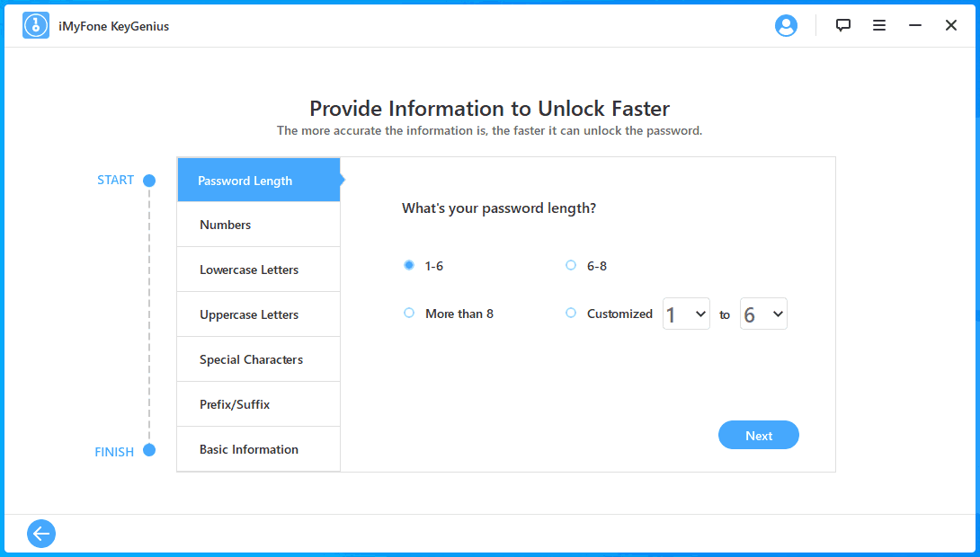The image size is (980, 557).
Task: Click the FINISH timeline dot
Action: pos(148,450)
